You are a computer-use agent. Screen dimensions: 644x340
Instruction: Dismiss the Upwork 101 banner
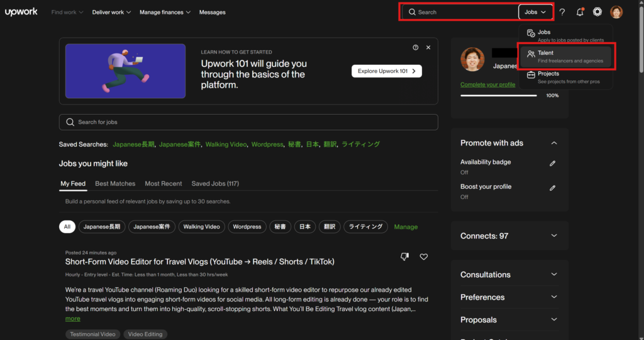(x=428, y=47)
